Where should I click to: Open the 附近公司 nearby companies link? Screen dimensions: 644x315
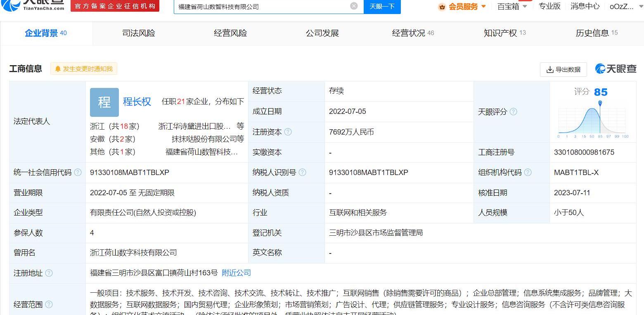pyautogui.click(x=236, y=273)
